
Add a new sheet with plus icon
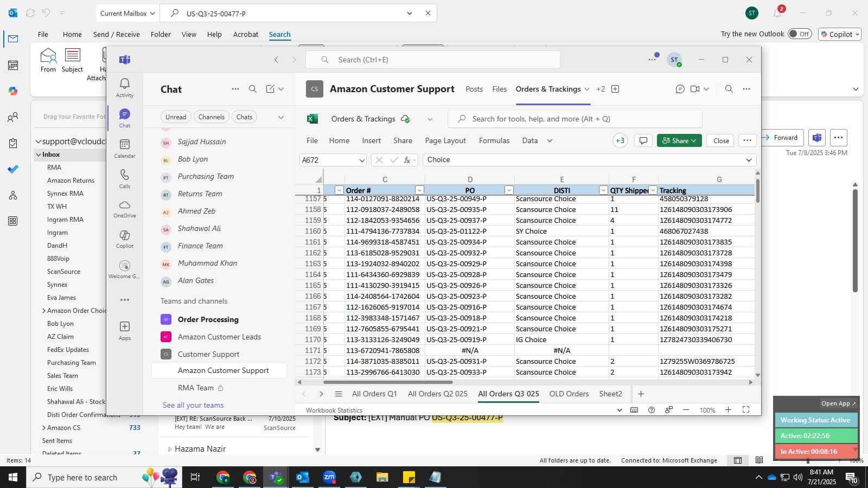coord(641,394)
